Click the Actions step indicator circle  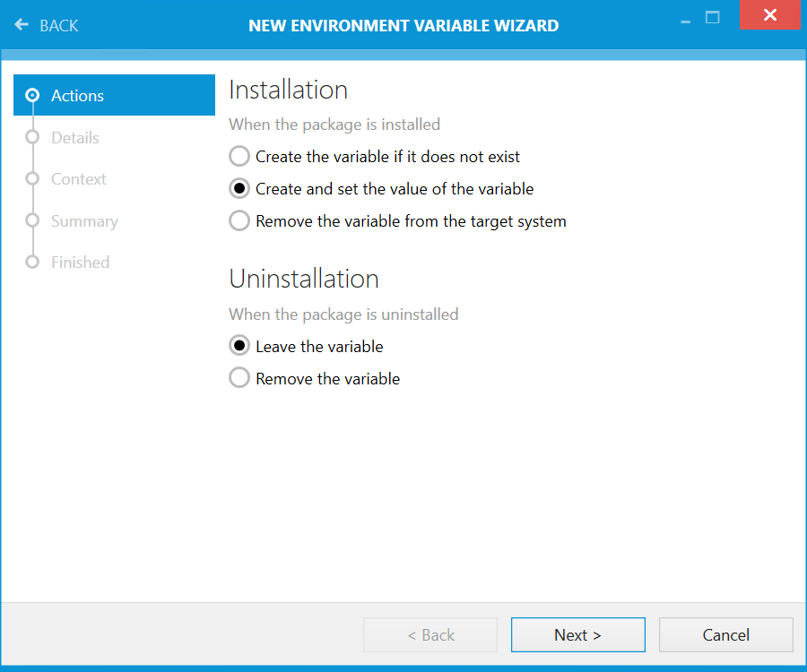point(31,95)
